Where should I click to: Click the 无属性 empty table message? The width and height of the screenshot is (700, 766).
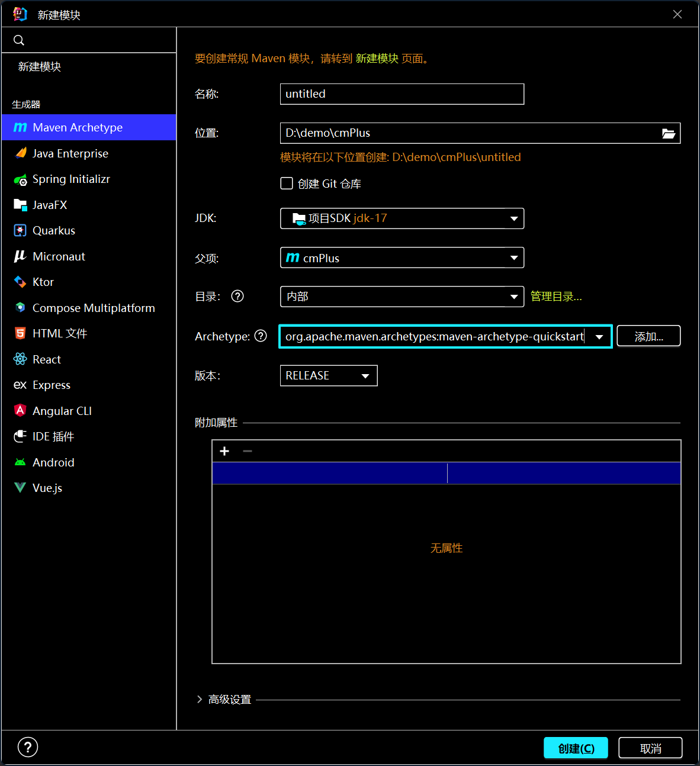point(447,548)
